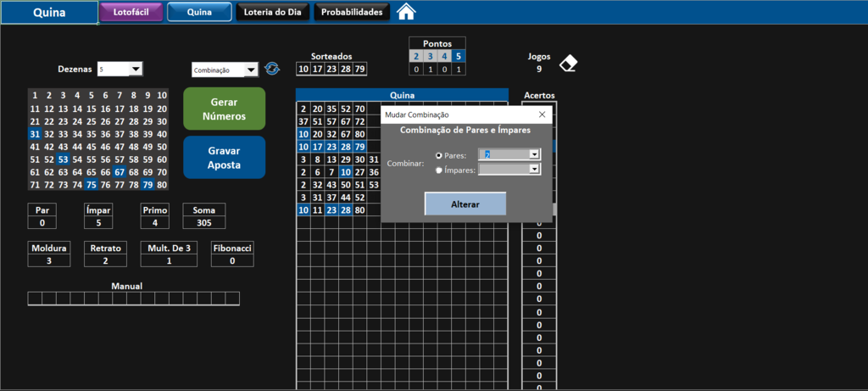868x391 pixels.
Task: Open the Ímpares value dropdown
Action: tap(534, 170)
